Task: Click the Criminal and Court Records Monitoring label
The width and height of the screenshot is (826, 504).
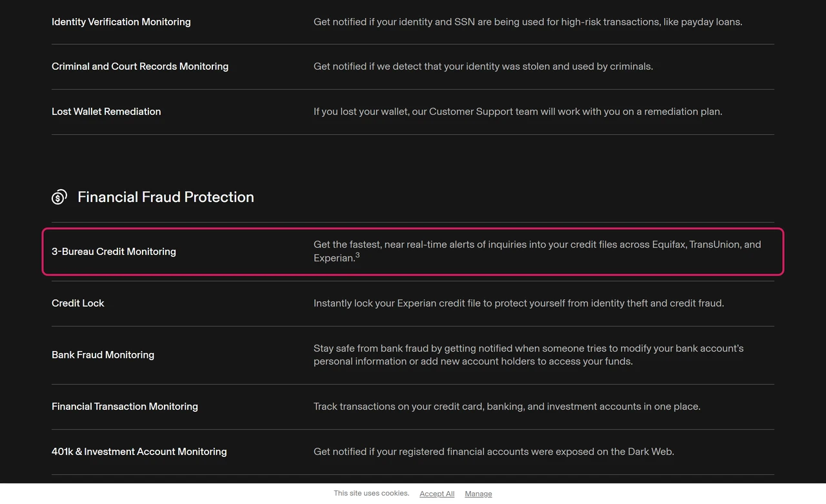Action: click(140, 66)
